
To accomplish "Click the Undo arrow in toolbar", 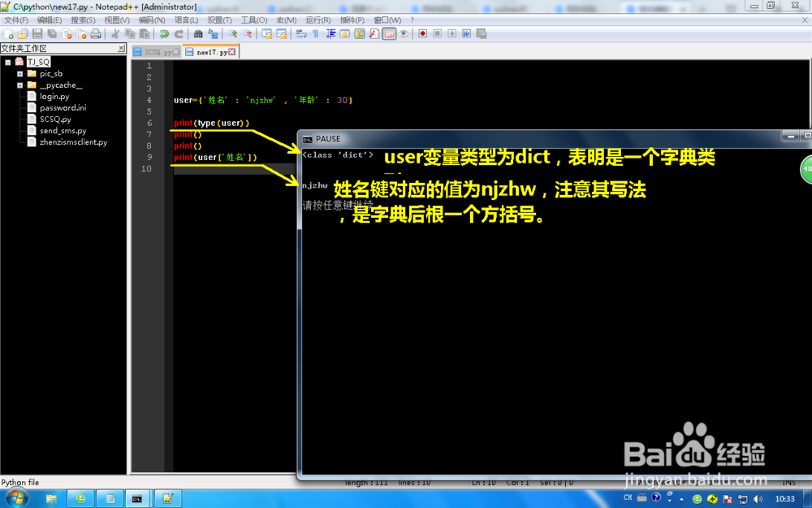I will click(164, 34).
